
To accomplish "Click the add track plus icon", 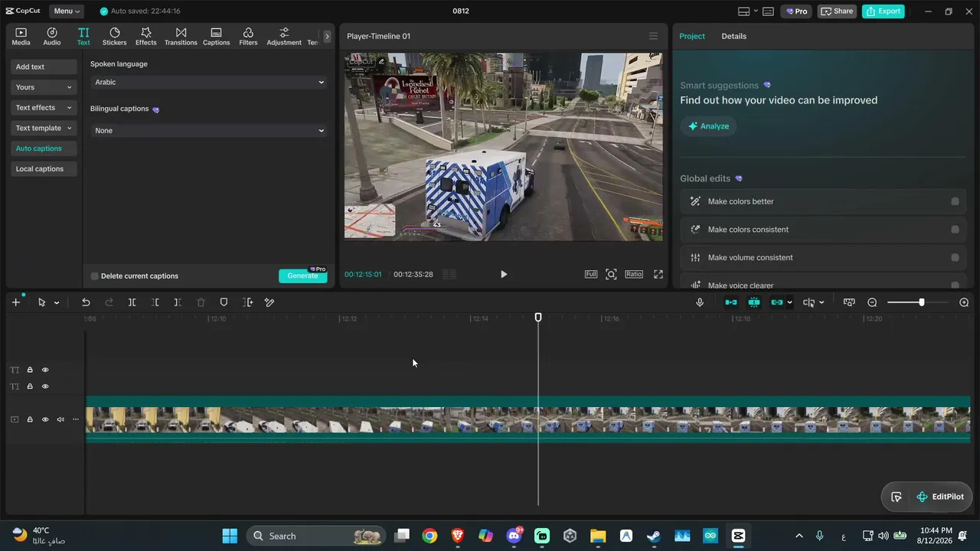I will [x=15, y=302].
